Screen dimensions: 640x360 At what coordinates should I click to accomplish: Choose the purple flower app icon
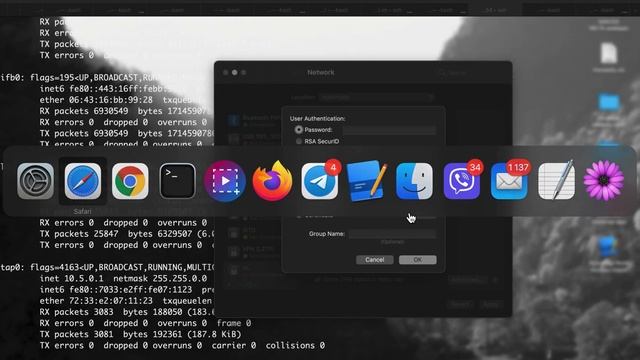coord(604,181)
